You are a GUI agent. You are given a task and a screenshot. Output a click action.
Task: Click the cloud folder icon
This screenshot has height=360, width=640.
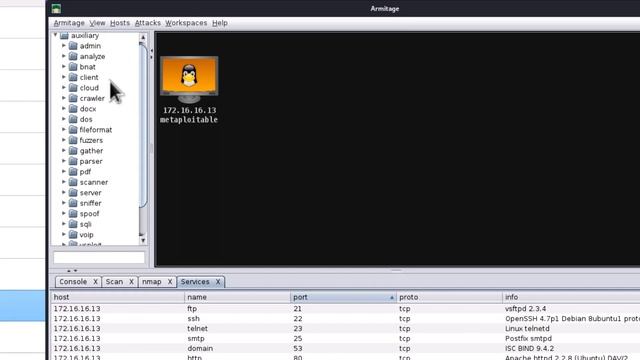click(73, 88)
